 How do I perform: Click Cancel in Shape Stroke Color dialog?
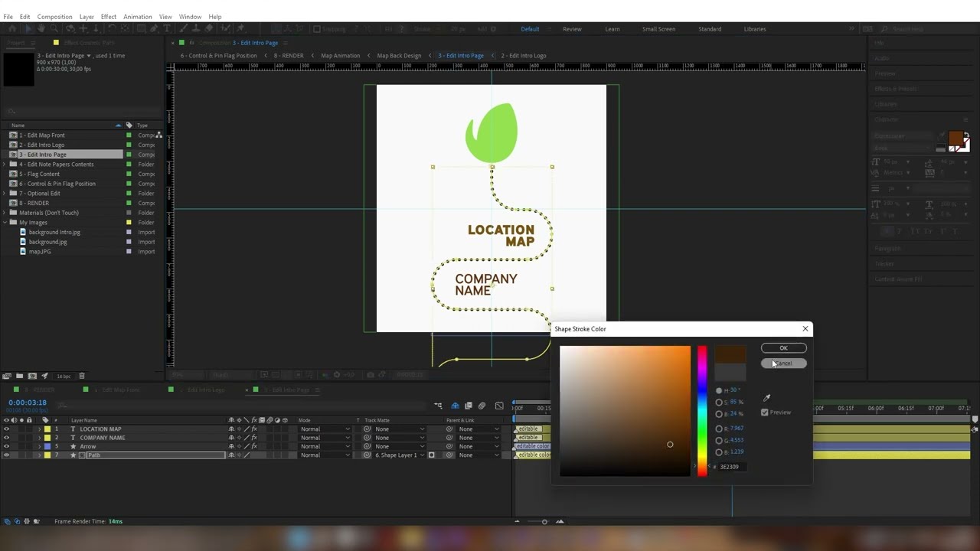[x=783, y=364]
